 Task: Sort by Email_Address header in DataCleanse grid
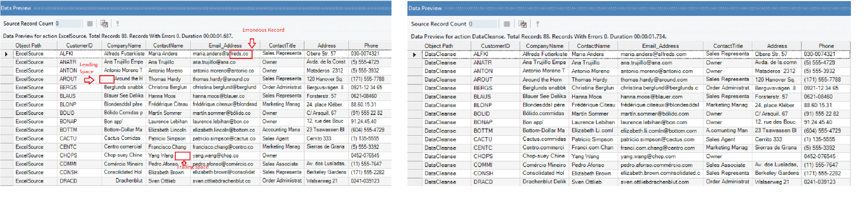(661, 45)
